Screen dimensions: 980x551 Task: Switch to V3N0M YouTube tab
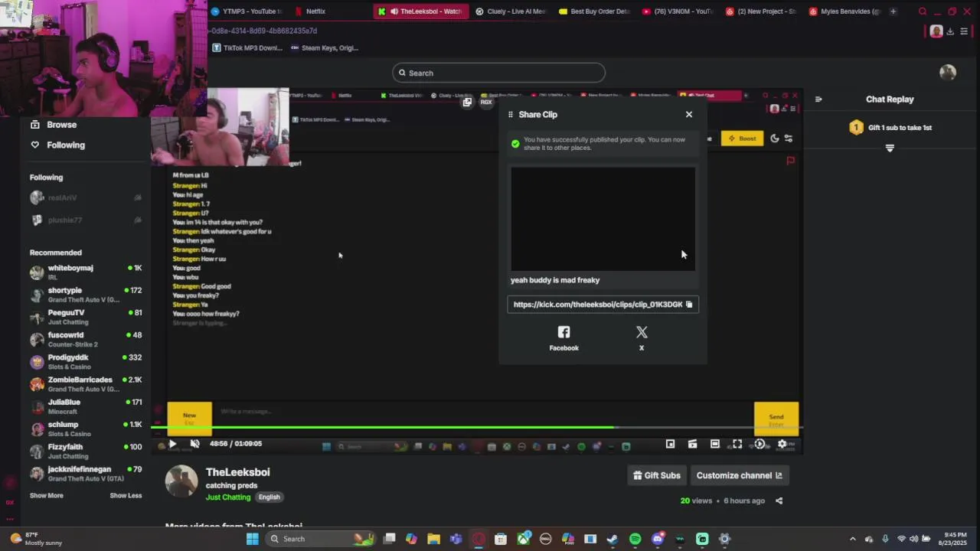coord(678,11)
